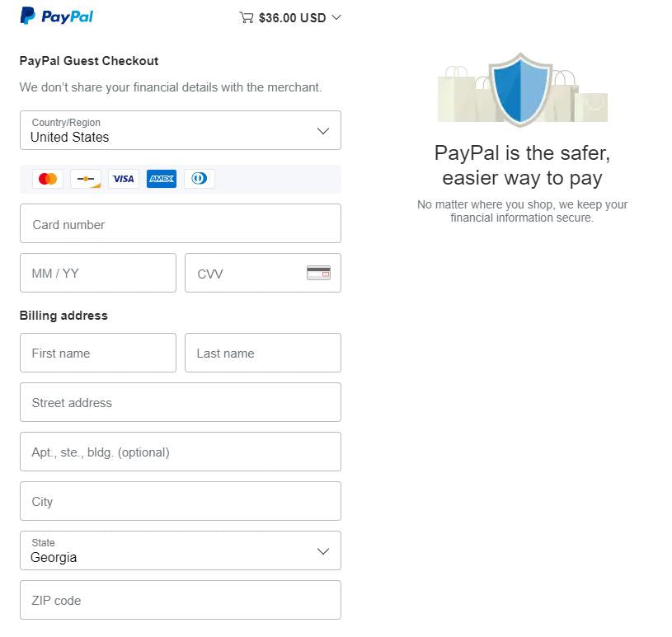Select the City input field
Screen dimensions: 672x637
181,501
